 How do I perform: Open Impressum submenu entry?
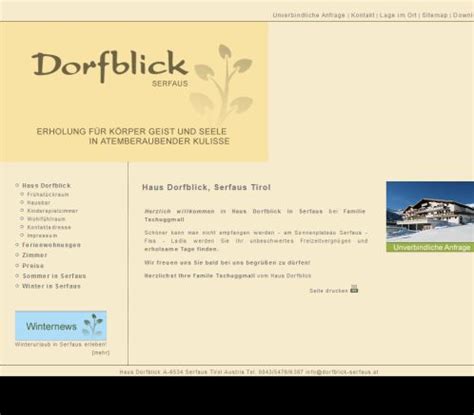42,236
